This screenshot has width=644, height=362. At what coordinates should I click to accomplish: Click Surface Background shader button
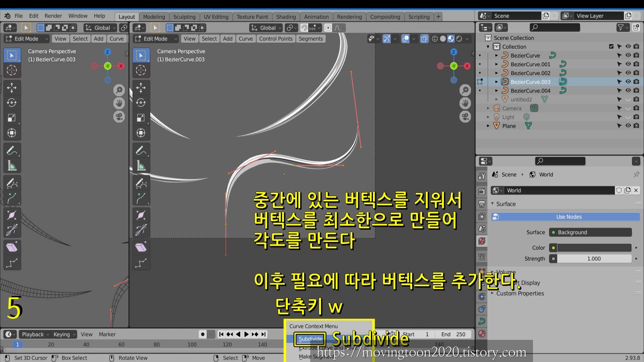click(x=590, y=232)
